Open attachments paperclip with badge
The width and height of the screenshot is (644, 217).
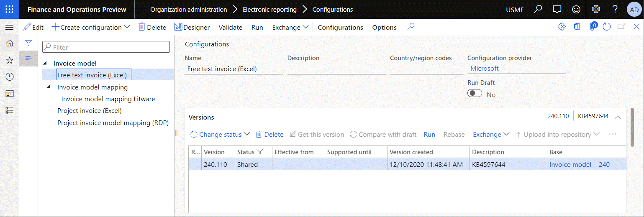593,27
